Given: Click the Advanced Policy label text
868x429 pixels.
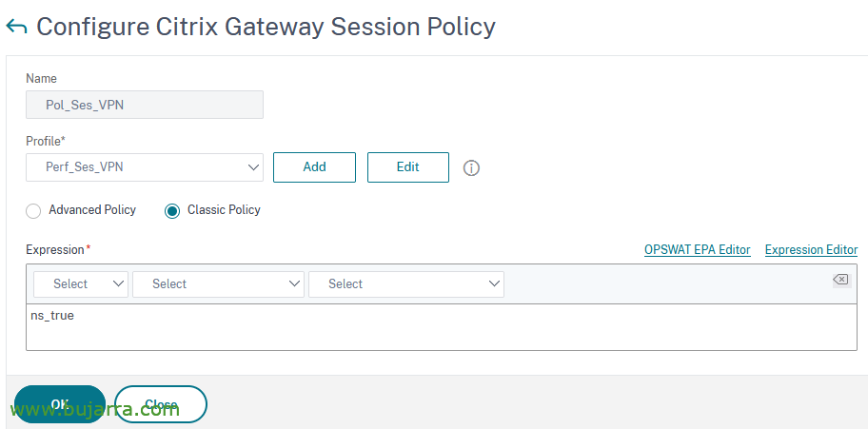Looking at the screenshot, I should pos(92,210).
